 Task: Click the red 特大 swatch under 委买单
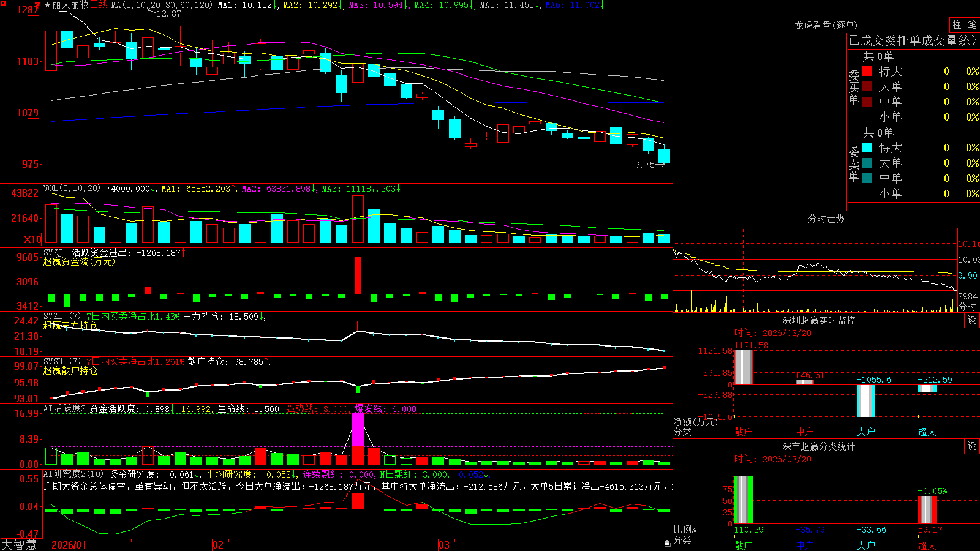(x=867, y=71)
